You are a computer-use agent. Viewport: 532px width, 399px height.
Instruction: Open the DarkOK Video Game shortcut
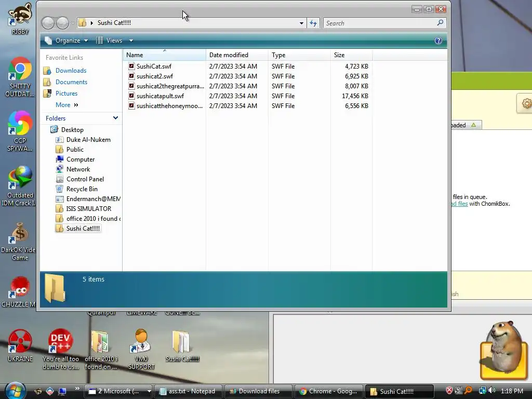click(19, 242)
